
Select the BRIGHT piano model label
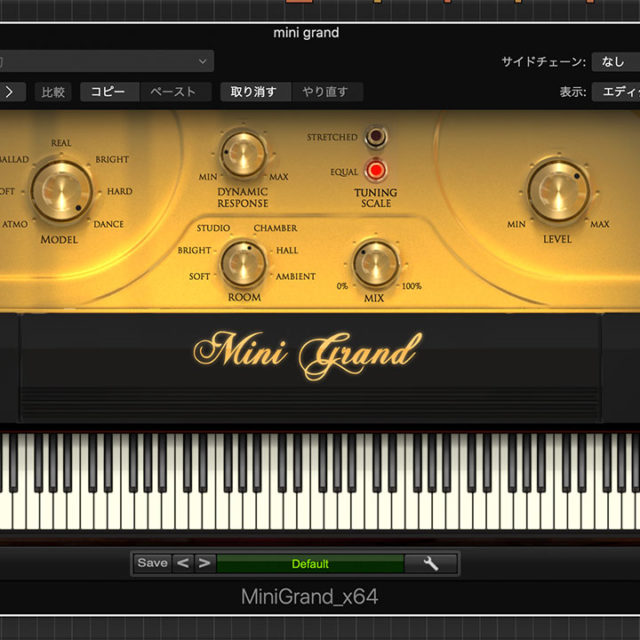112,159
